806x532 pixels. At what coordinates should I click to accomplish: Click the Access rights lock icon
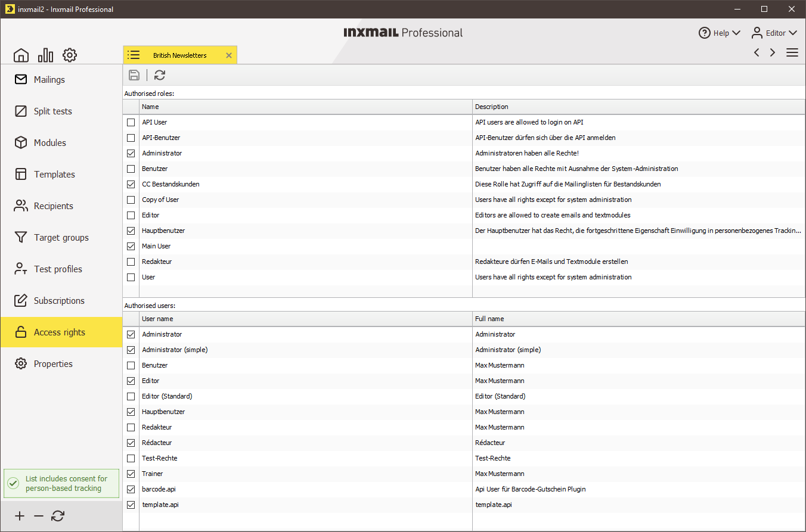[21, 332]
